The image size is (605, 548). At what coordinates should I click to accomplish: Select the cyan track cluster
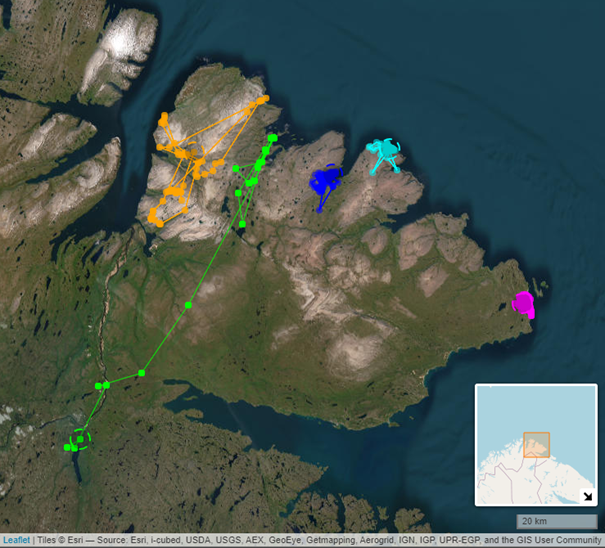click(x=383, y=155)
